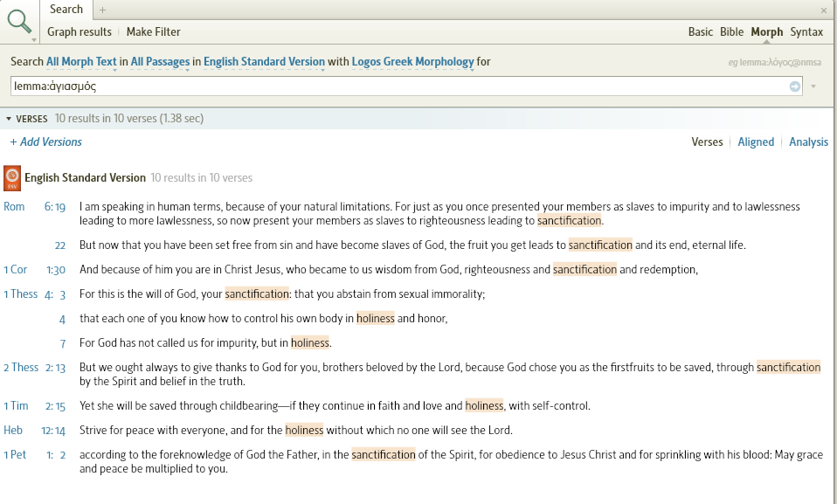Select the Morph search type
This screenshot has width=837, height=504.
[x=766, y=32]
